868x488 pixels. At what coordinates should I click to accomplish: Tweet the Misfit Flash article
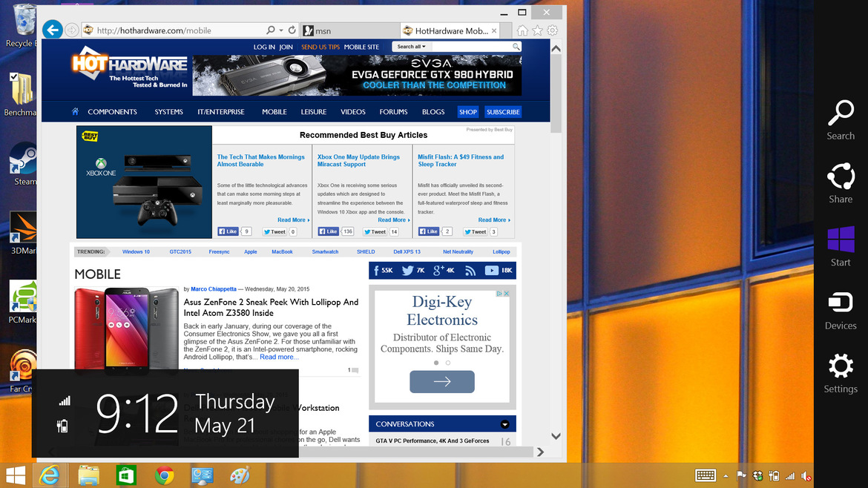coord(476,232)
